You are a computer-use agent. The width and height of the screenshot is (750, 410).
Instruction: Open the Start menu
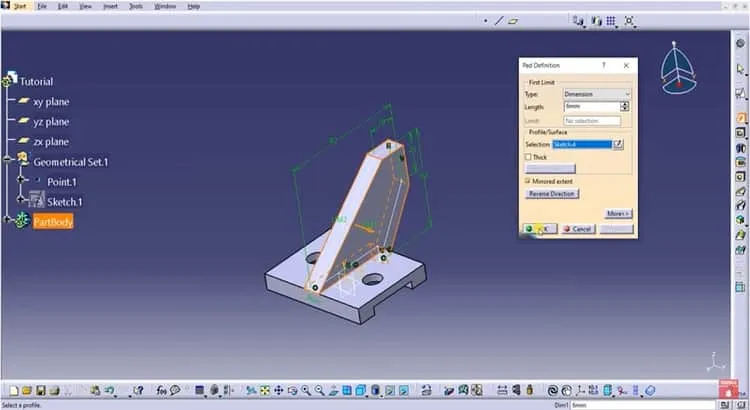click(20, 6)
